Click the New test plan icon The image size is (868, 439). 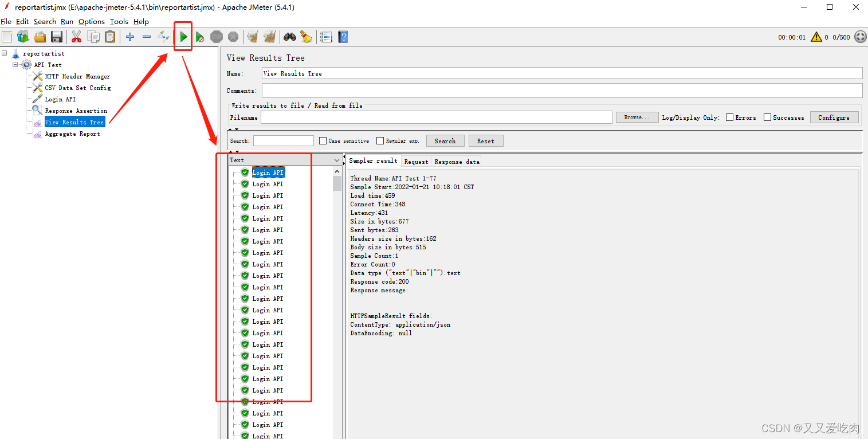pyautogui.click(x=7, y=37)
